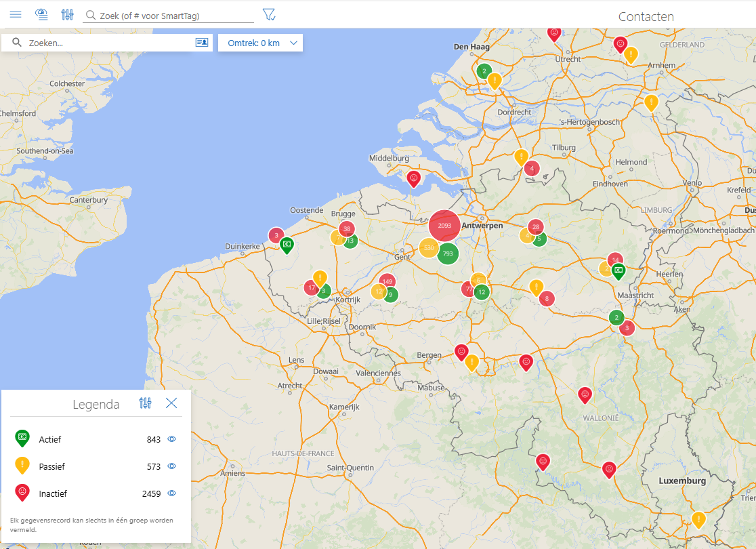Open the hamburger main menu
The image size is (756, 549).
pyautogui.click(x=16, y=14)
